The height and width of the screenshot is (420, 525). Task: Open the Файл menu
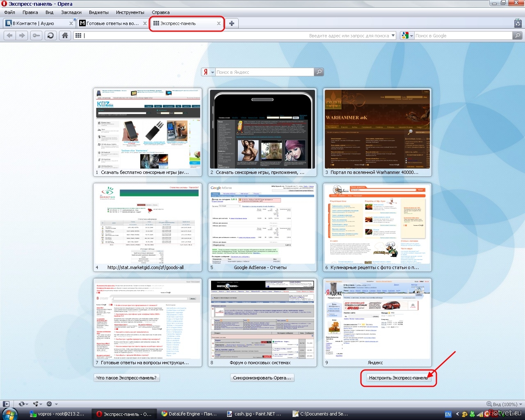9,12
